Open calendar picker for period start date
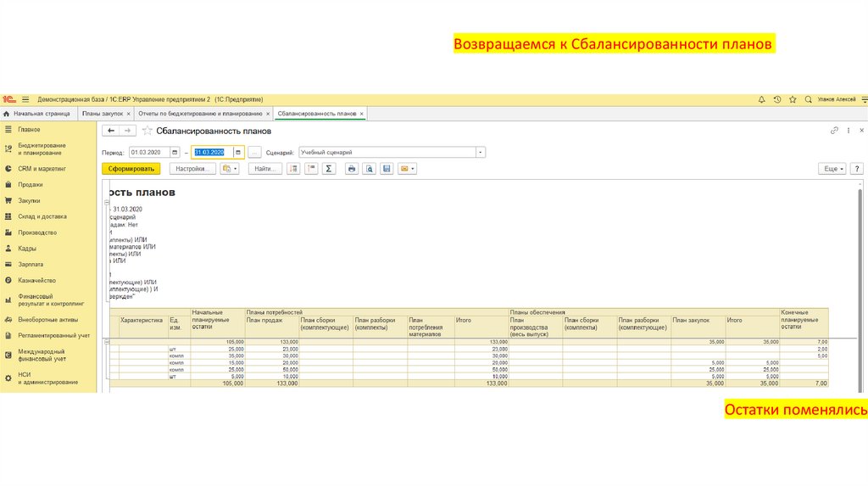868x487 pixels. pos(175,153)
